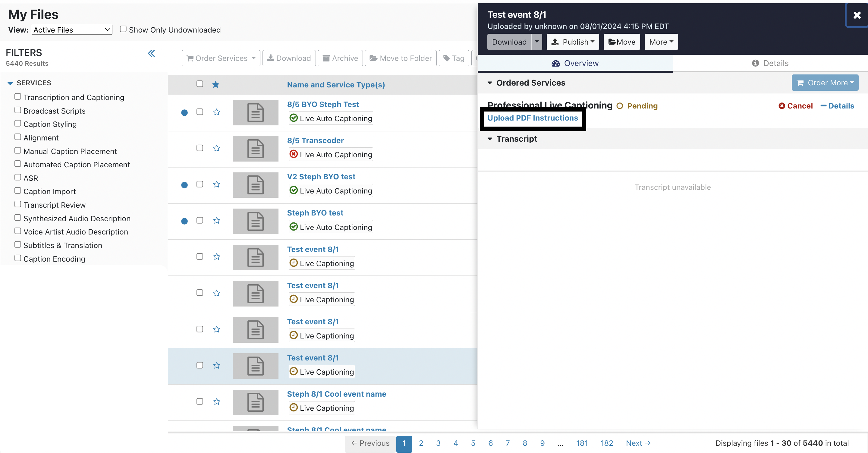Collapse the Filters sidebar with the chevron icon

151,53
